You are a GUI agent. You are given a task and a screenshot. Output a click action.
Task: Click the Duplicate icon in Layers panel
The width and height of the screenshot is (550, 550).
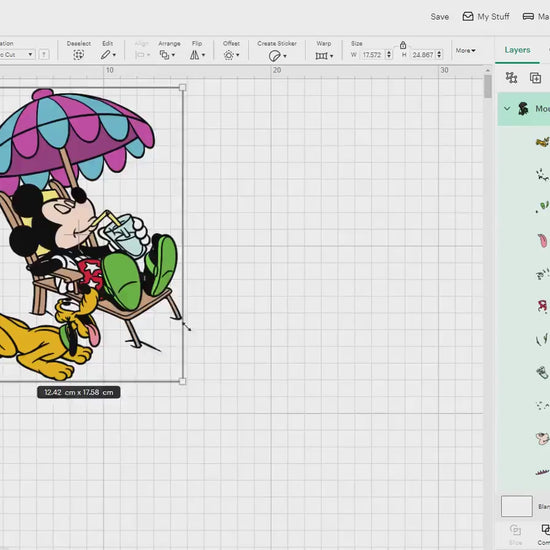click(535, 78)
